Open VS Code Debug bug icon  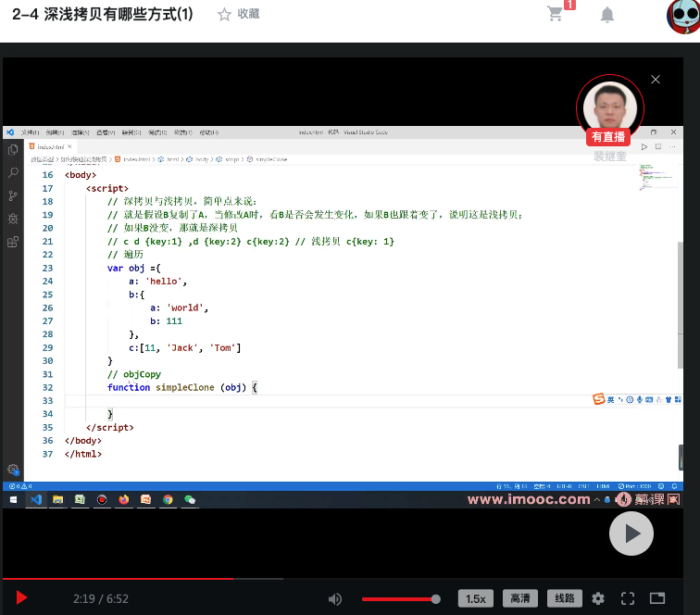[x=13, y=219]
